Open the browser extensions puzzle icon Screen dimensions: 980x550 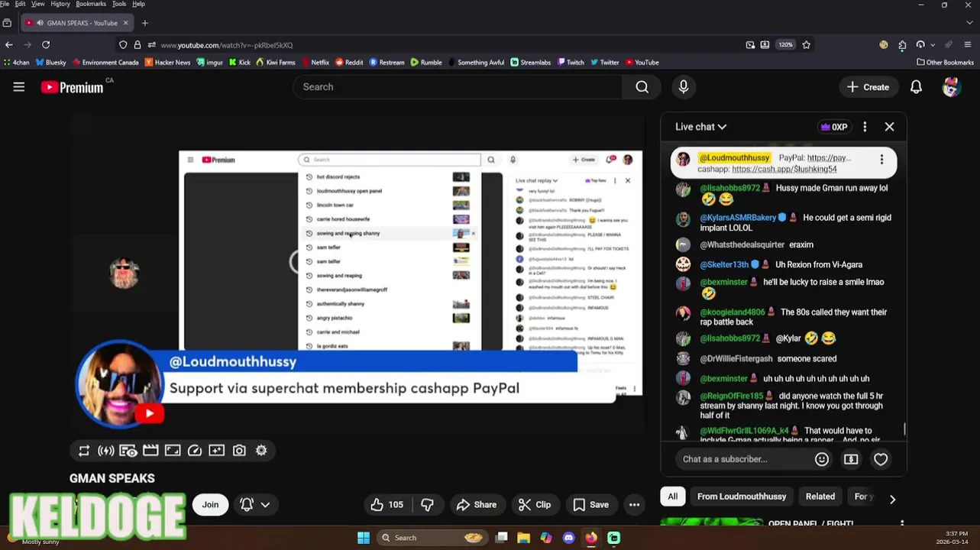tap(902, 45)
